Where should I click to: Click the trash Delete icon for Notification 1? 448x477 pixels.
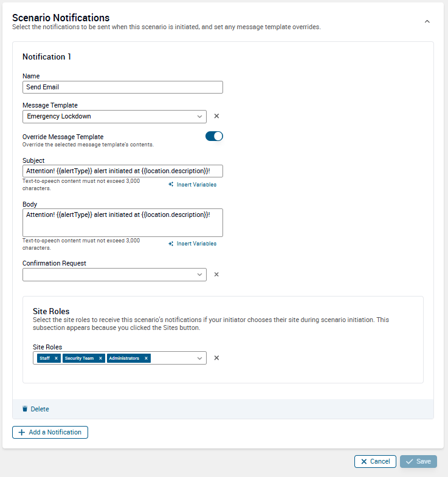(x=26, y=409)
